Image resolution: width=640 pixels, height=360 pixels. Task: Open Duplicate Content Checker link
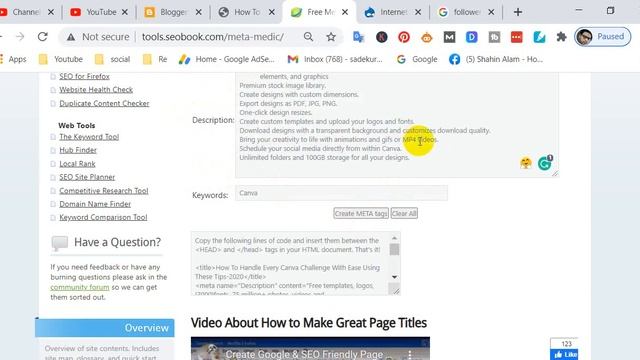coord(104,103)
